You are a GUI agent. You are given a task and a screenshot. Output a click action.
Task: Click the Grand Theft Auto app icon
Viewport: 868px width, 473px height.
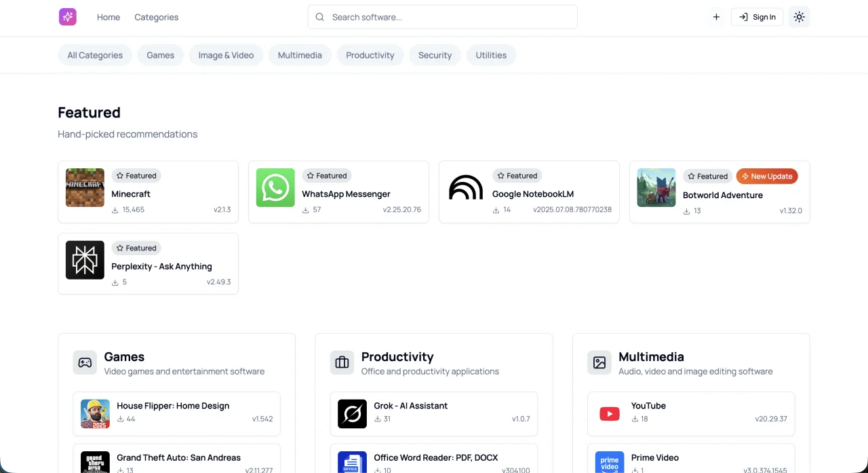pyautogui.click(x=95, y=463)
